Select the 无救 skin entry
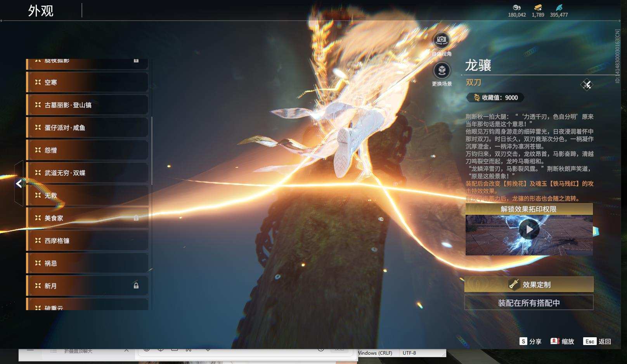627x364 pixels. [x=87, y=195]
